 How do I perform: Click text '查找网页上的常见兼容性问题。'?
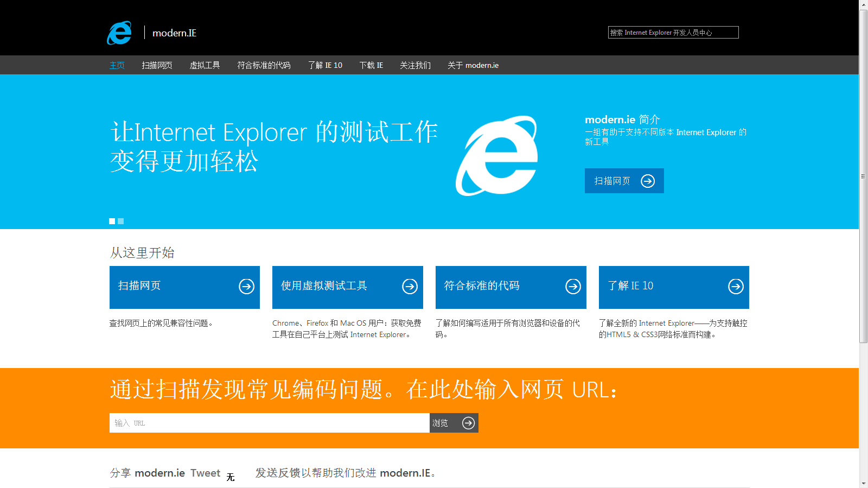(161, 323)
